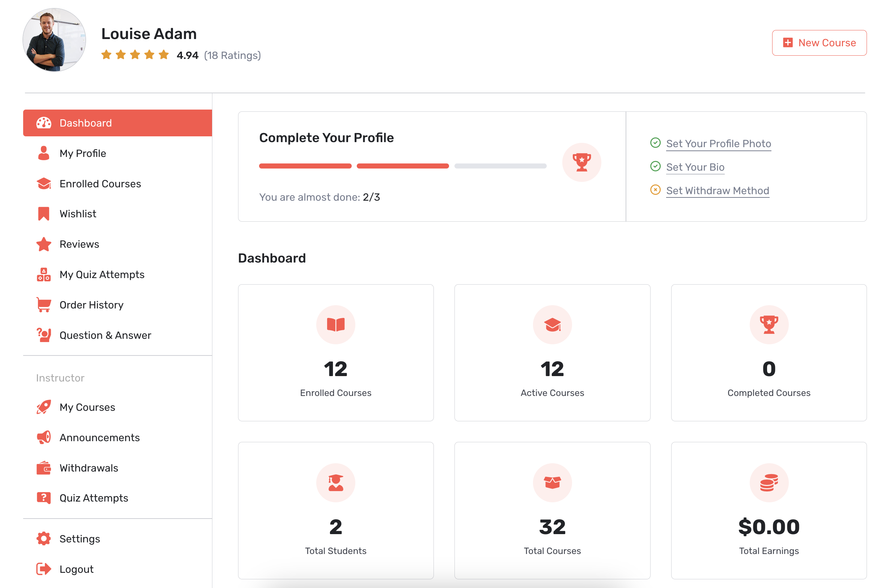Click the trophy icon beside profile progress
Image resolution: width=893 pixels, height=588 pixels.
tap(581, 162)
